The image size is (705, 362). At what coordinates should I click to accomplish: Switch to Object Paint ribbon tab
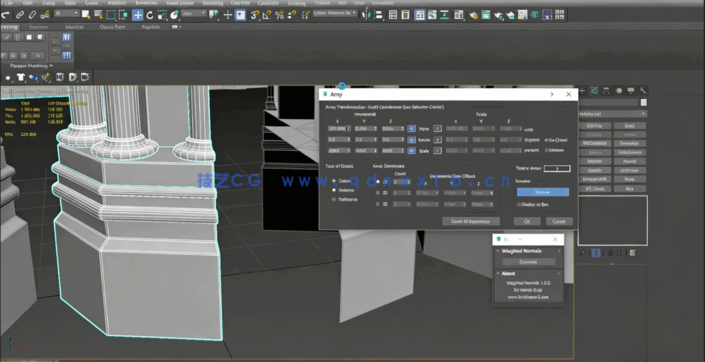point(112,27)
